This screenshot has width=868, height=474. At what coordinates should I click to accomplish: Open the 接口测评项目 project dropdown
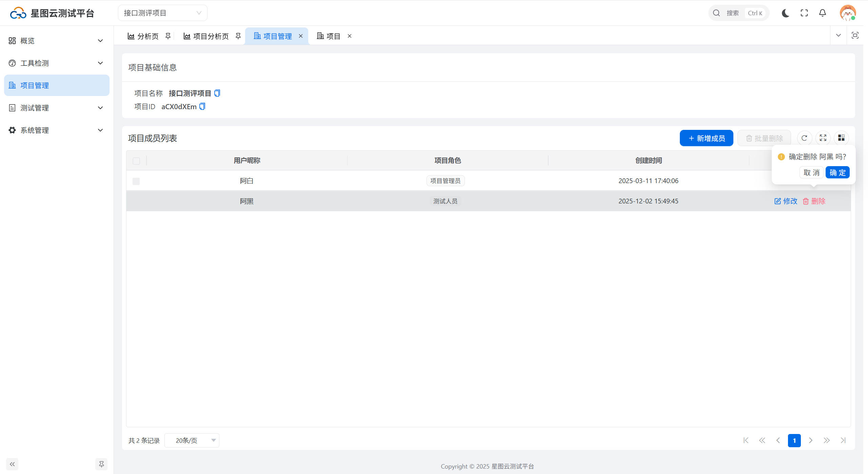162,13
